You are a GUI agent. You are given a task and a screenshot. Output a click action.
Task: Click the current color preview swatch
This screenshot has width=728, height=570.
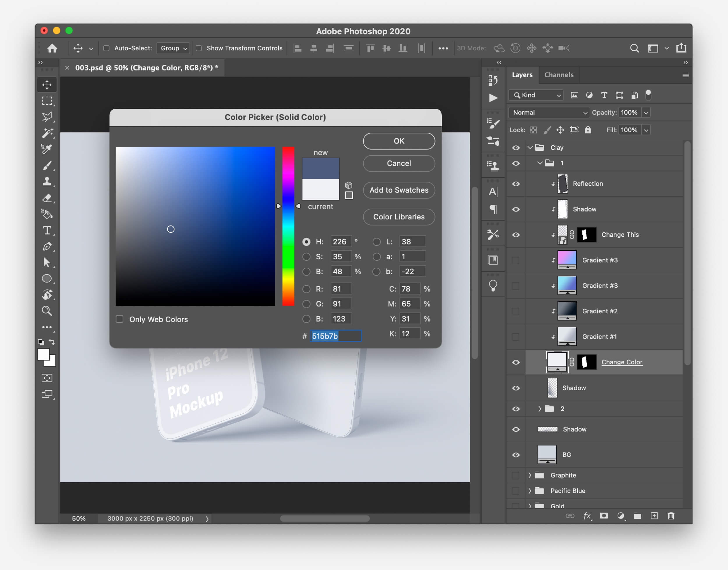click(321, 189)
